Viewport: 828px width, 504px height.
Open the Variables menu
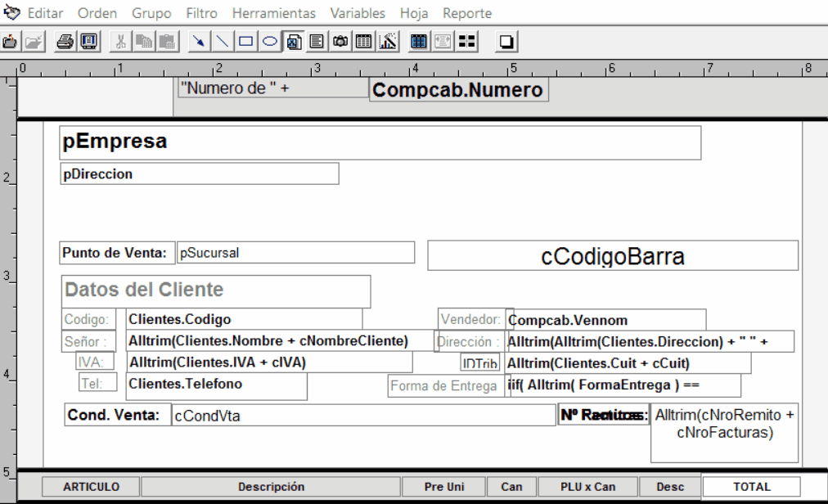358,13
